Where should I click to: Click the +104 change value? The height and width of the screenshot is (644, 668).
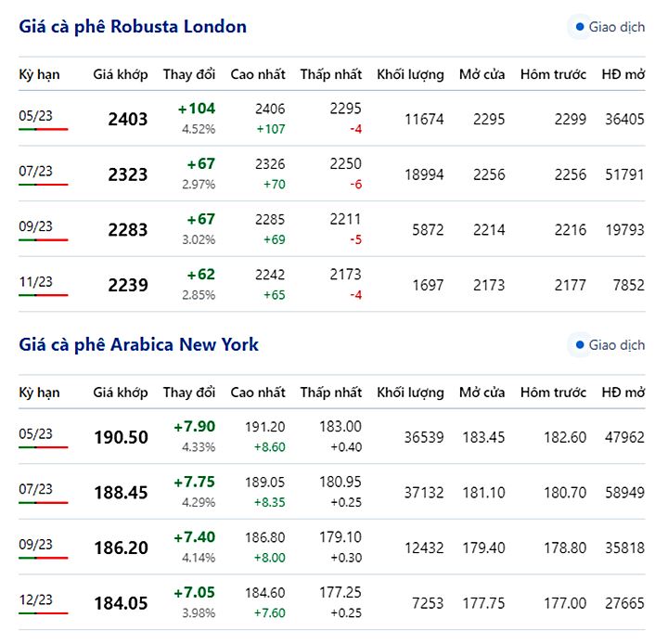(197, 109)
